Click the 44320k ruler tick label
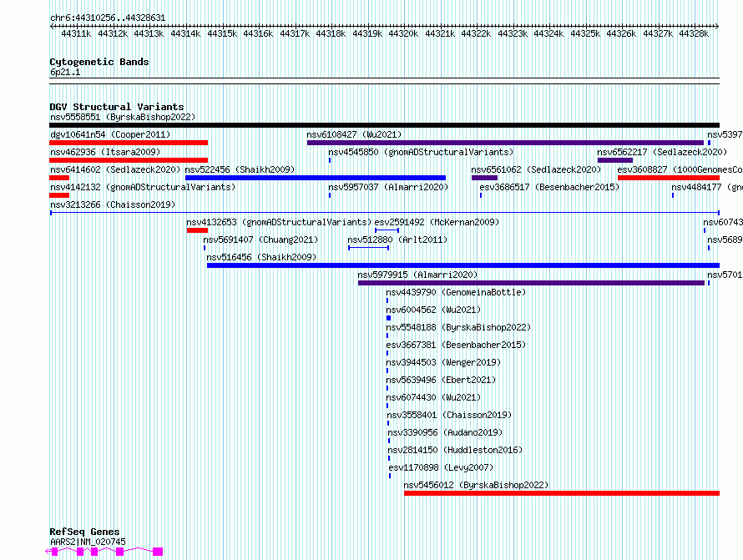 [x=403, y=33]
